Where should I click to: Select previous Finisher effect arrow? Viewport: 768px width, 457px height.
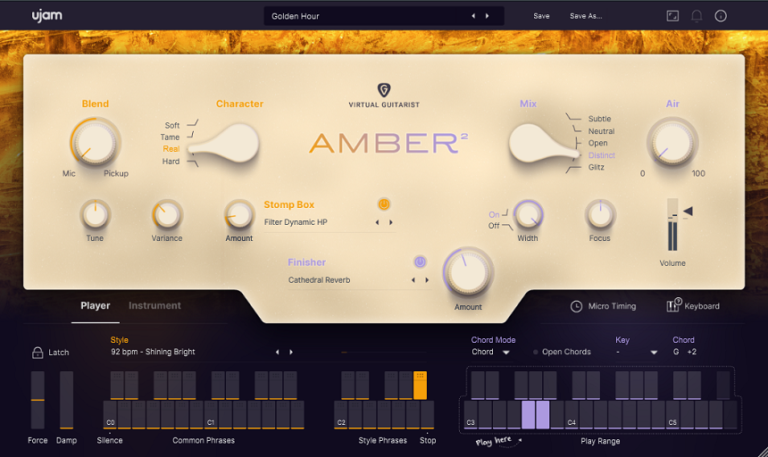click(413, 280)
